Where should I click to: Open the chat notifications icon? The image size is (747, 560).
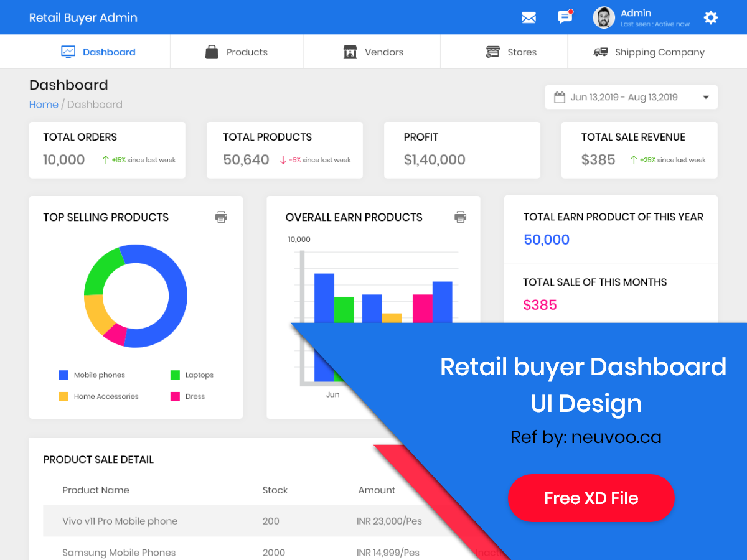(565, 17)
